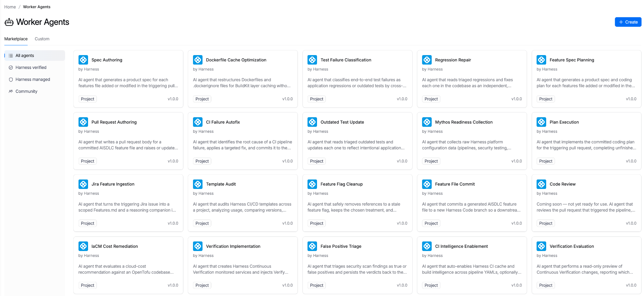Image resolution: width=644 pixels, height=296 pixels.
Task: Click the All agents list icon
Action: (11, 55)
